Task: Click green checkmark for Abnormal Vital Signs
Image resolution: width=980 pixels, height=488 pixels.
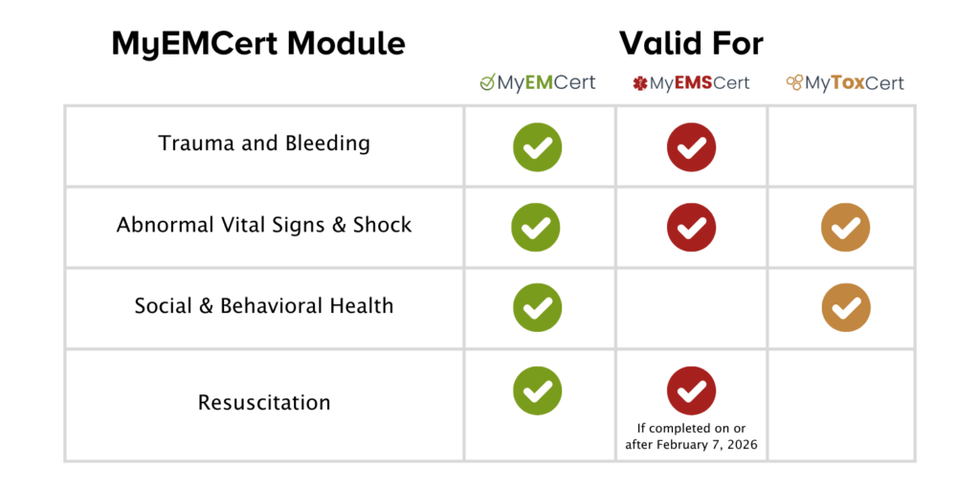Action: [x=537, y=228]
